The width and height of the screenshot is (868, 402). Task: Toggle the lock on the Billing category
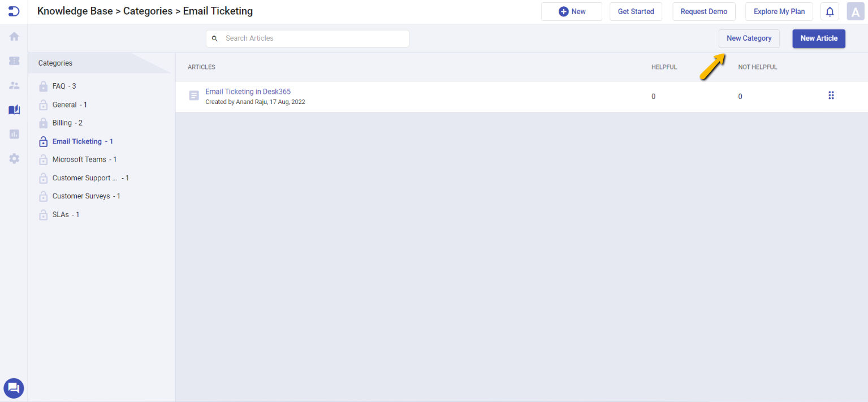[43, 123]
